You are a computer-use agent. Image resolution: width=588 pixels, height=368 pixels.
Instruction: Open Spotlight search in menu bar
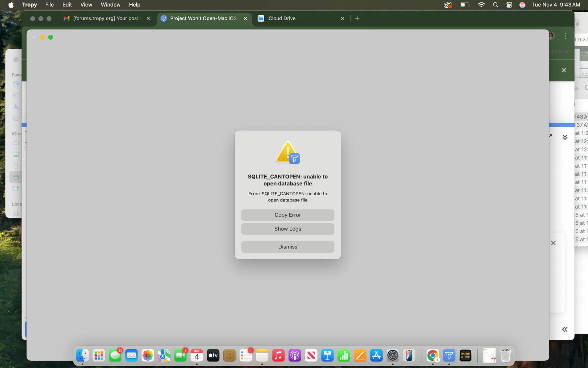[x=495, y=5]
